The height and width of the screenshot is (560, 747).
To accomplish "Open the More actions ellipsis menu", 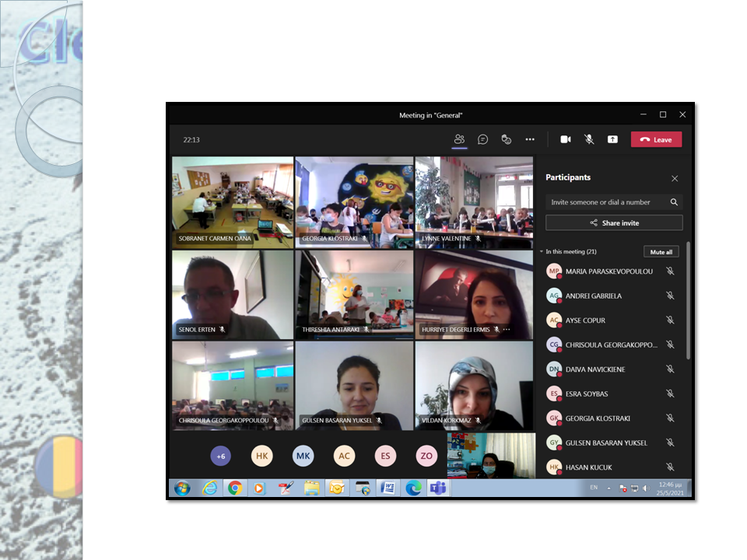I will coord(530,139).
